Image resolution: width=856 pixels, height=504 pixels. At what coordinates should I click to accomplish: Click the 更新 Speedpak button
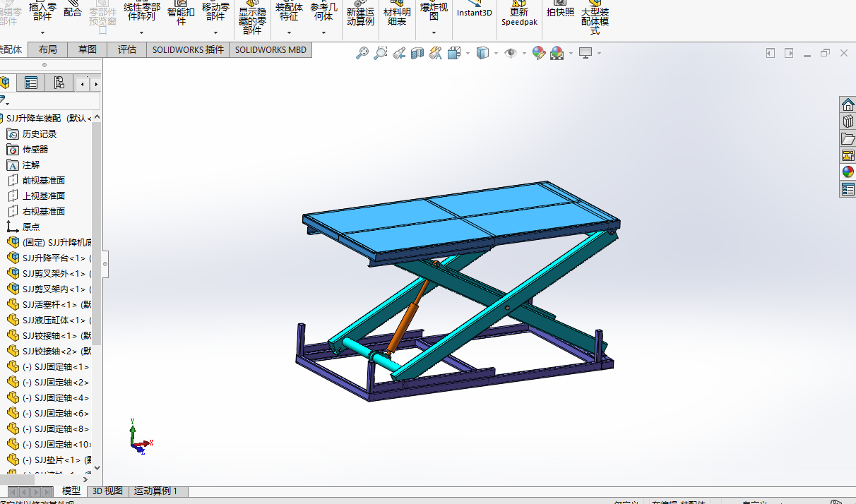(519, 13)
